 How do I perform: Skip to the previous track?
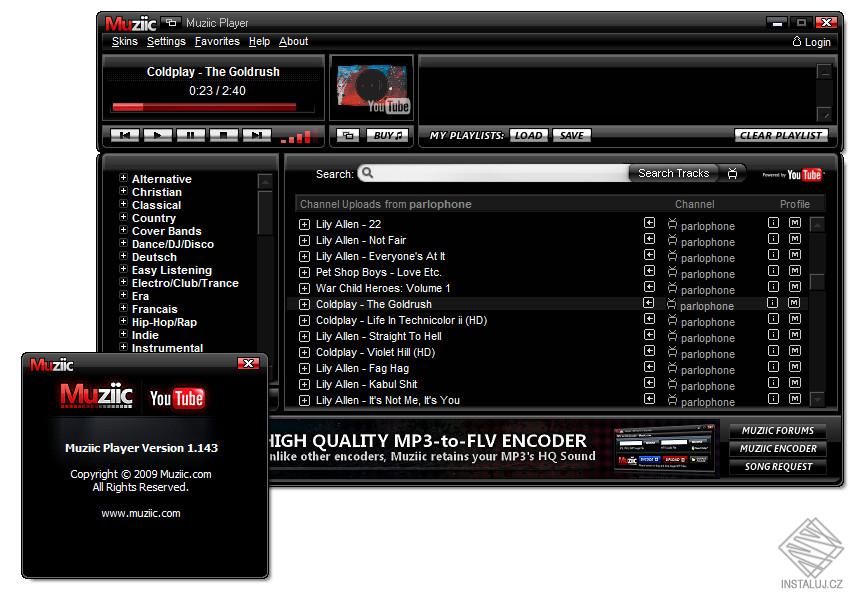(125, 135)
